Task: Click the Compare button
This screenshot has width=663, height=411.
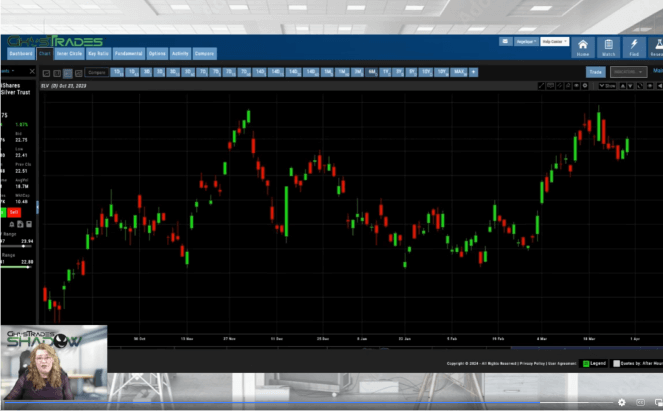Action: 205,53
